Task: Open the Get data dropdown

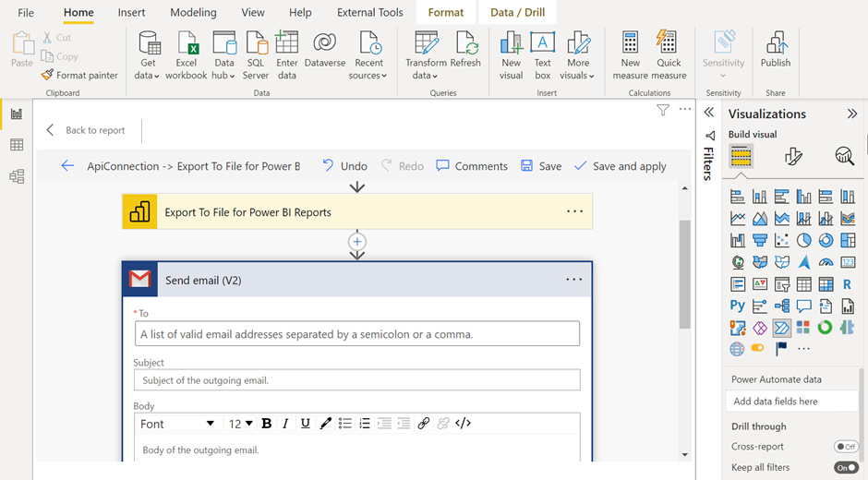Action: 148,55
